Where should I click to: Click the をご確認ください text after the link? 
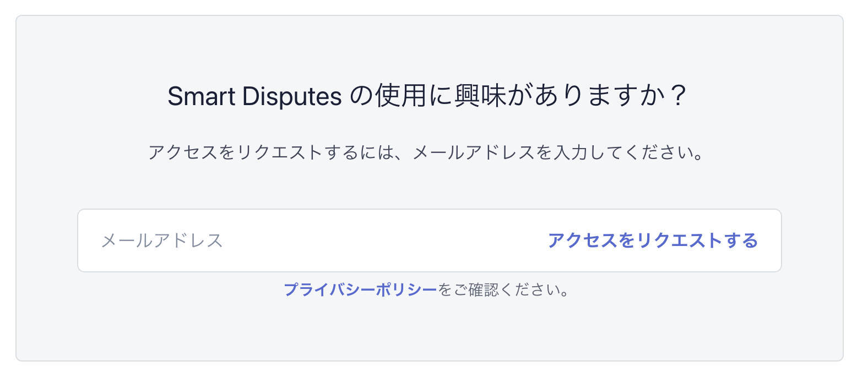click(503, 289)
